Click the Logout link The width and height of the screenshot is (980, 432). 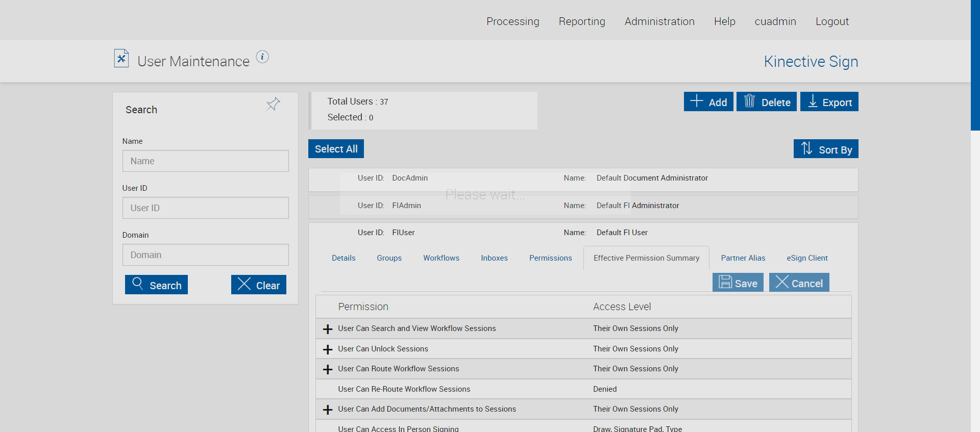[x=832, y=21]
